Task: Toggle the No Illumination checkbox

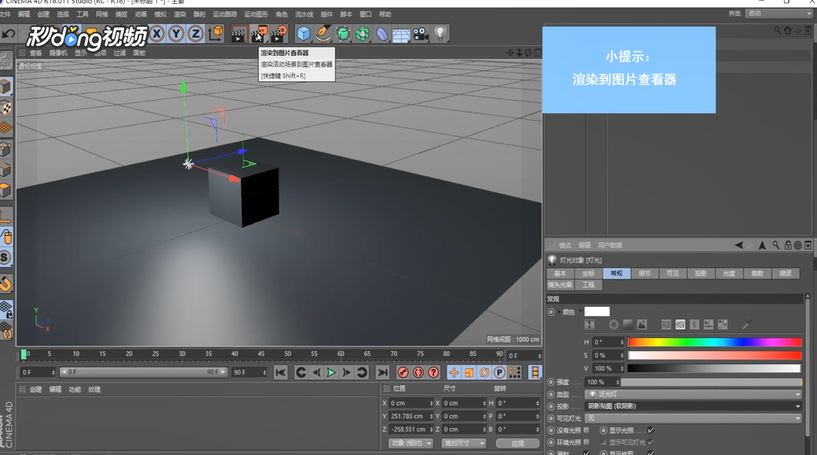Action: tap(587, 430)
